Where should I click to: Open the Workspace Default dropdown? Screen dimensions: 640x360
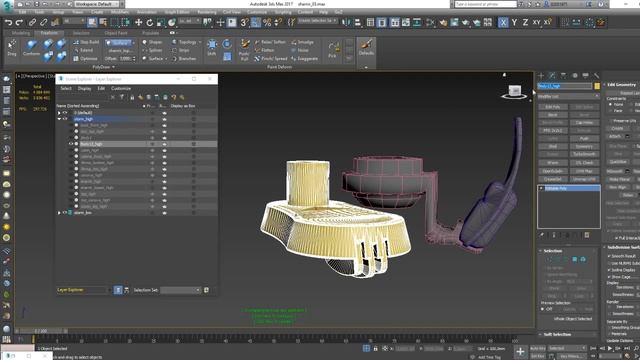(x=96, y=4)
